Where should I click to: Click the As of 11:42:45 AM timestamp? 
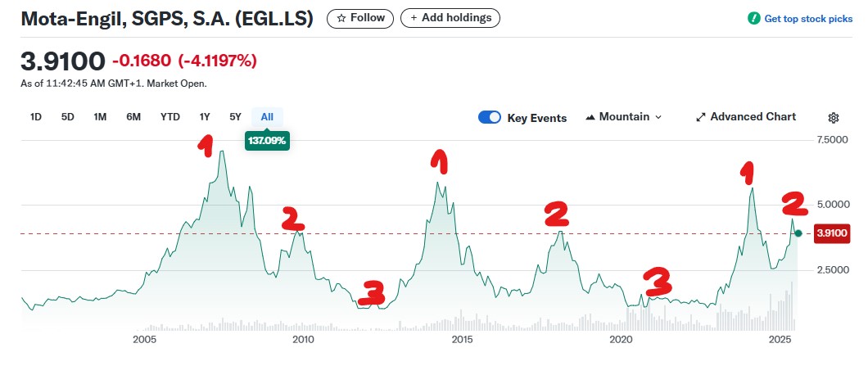click(114, 84)
